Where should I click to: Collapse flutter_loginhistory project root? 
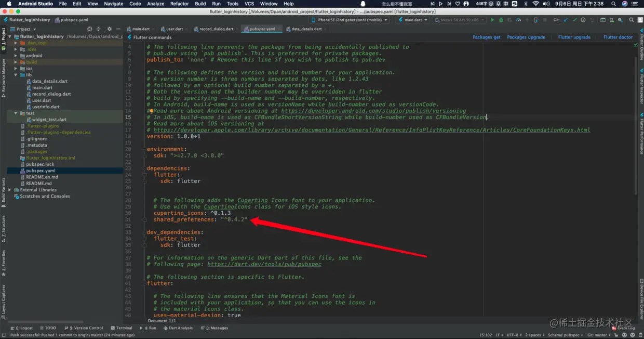point(10,37)
